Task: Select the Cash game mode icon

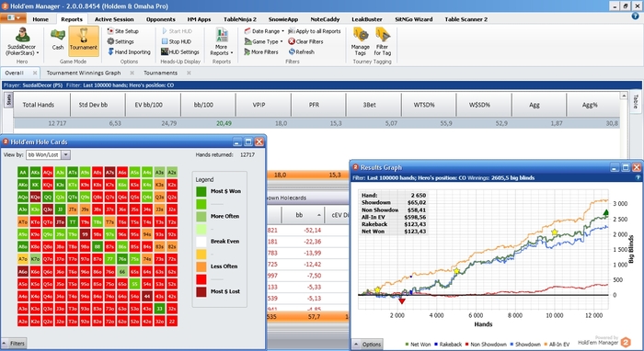Action: (x=58, y=40)
